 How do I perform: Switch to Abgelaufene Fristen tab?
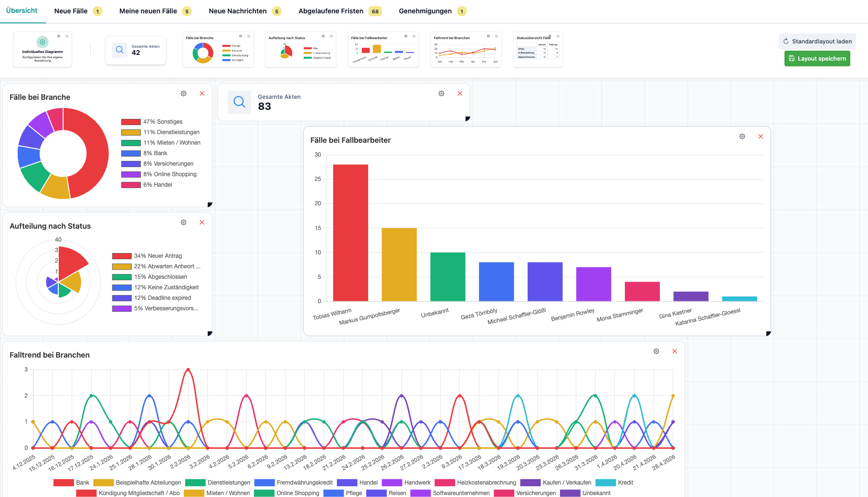tap(340, 11)
